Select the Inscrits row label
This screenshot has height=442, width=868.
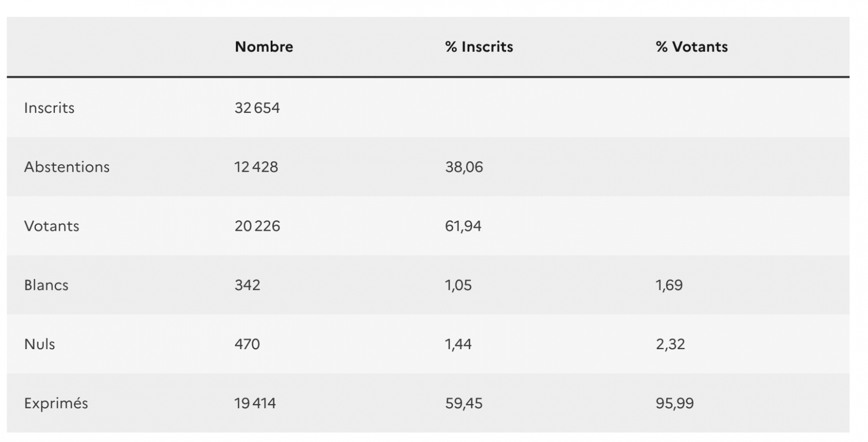pos(49,108)
